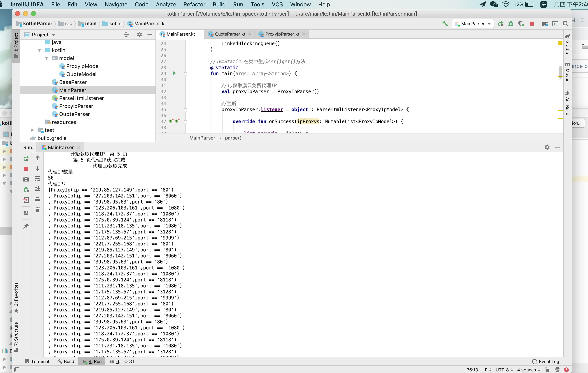Click the trash Clear All console icon

point(38,210)
